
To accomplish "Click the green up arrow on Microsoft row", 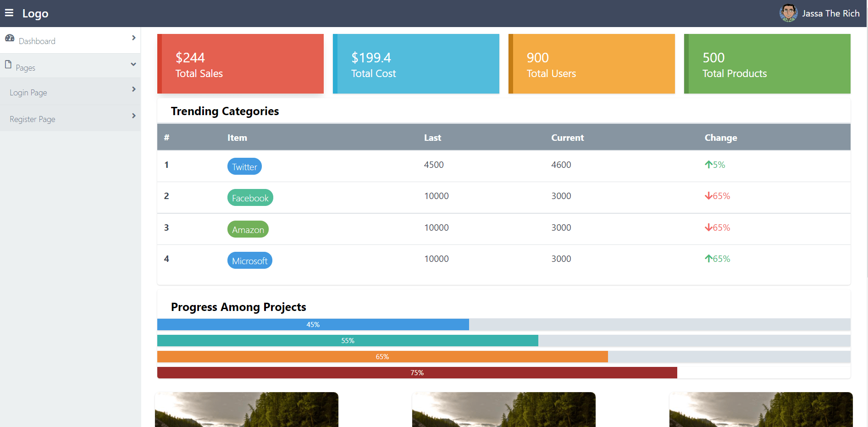I will click(x=708, y=259).
